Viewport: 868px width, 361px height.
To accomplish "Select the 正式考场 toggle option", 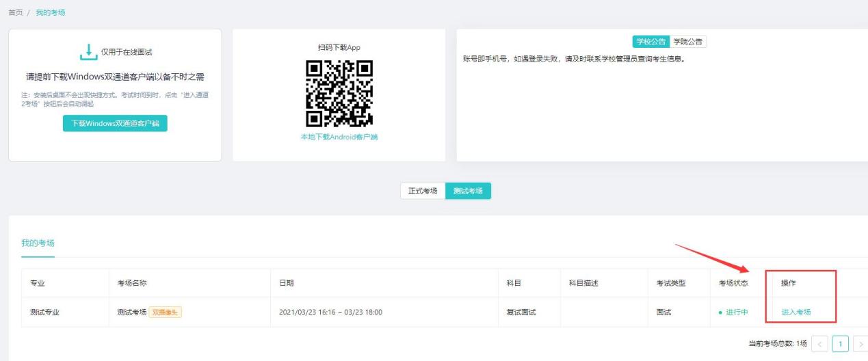I will [x=423, y=191].
